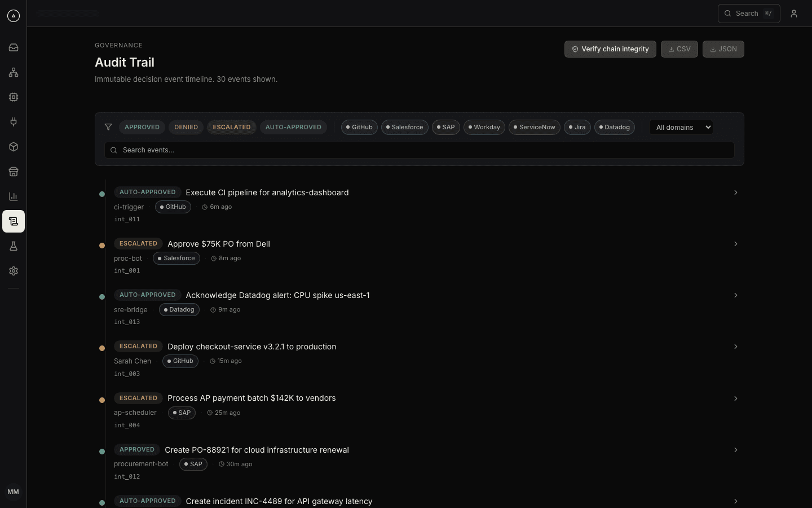The image size is (812, 508).
Task: Expand the Acknowledge Datadog alert event chevron
Action: click(x=736, y=295)
